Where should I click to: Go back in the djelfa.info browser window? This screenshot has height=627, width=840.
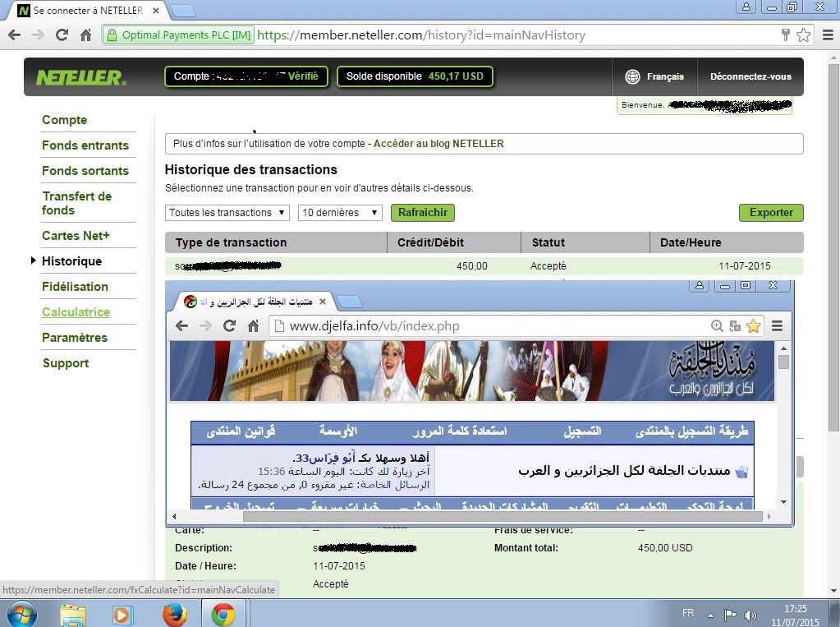(x=182, y=325)
